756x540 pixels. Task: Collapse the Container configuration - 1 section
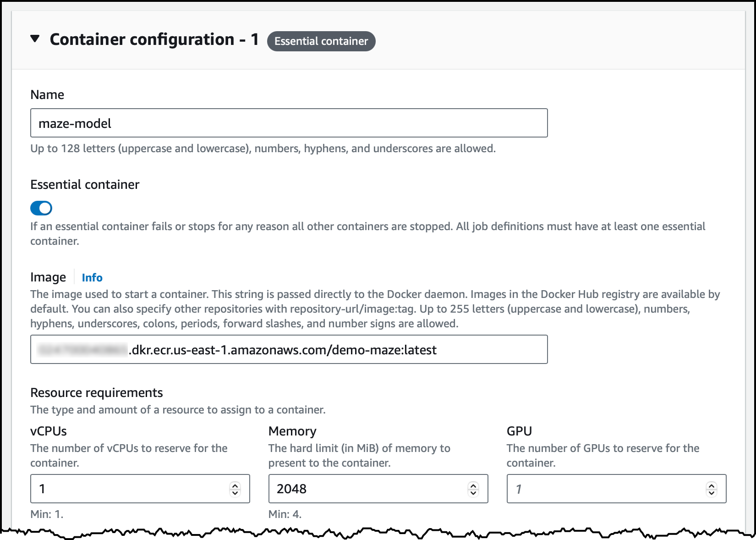(35, 39)
